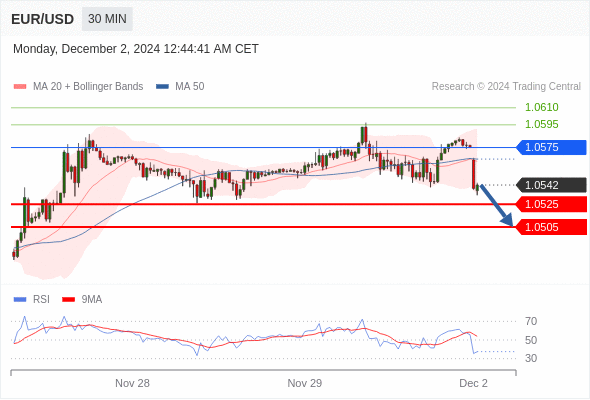Screen dimensions: 590x400
Task: Click the 'Nov 28' date axis label
Action: [x=132, y=383]
